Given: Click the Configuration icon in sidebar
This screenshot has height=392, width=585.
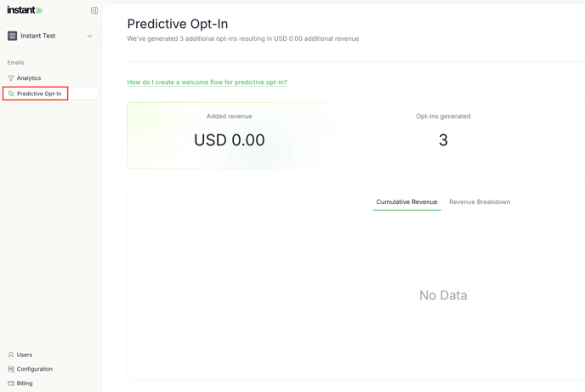Looking at the screenshot, I should pyautogui.click(x=11, y=369).
